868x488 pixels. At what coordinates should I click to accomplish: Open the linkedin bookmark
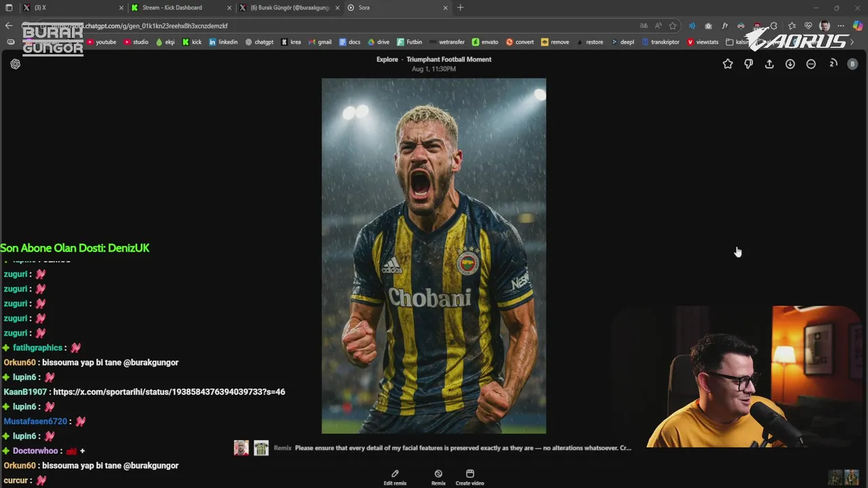(x=223, y=42)
